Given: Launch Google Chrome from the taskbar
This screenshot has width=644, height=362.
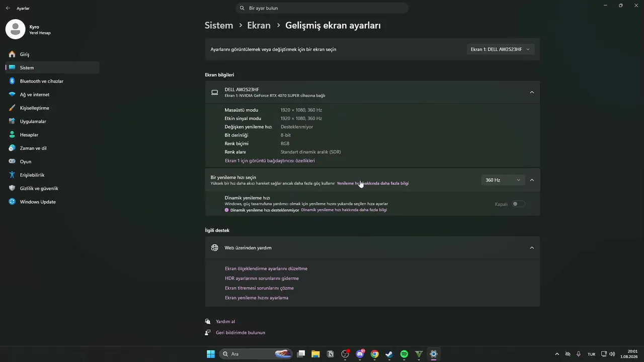Looking at the screenshot, I should tap(374, 354).
